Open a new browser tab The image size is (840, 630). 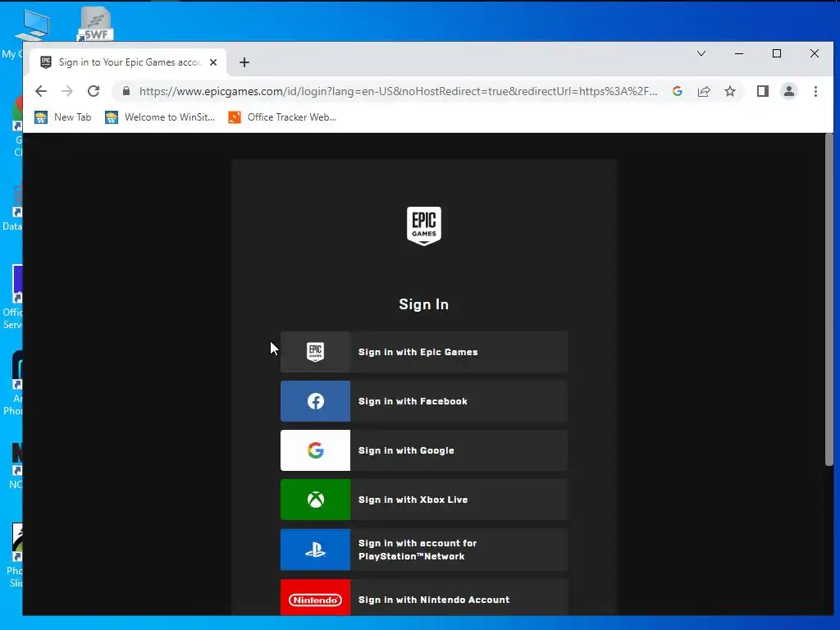point(244,62)
